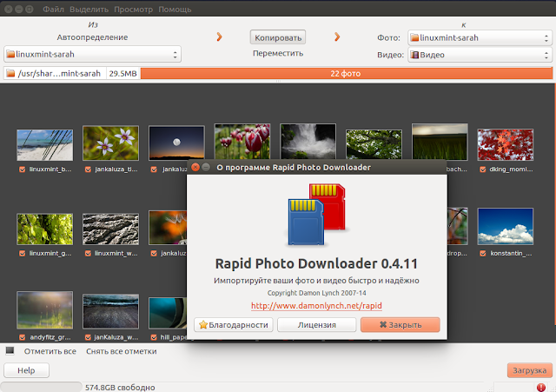556x392 pixels.
Task: Select the beach thumbnail linuxmint_b...
Action: click(x=44, y=145)
